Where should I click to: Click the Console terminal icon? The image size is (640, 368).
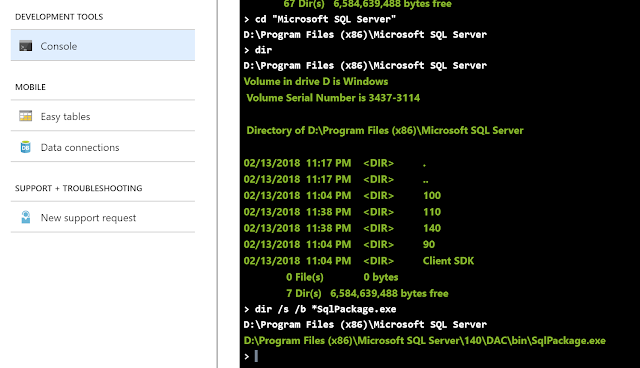pyautogui.click(x=26, y=46)
